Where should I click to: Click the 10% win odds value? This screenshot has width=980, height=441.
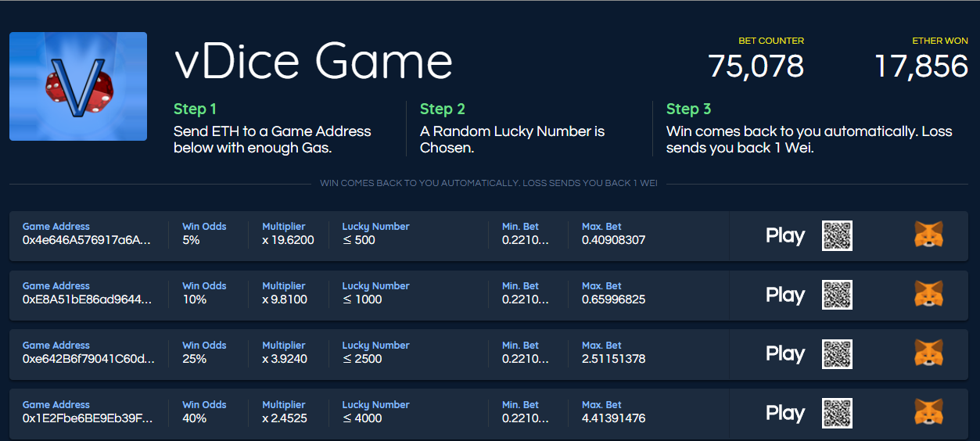click(195, 299)
